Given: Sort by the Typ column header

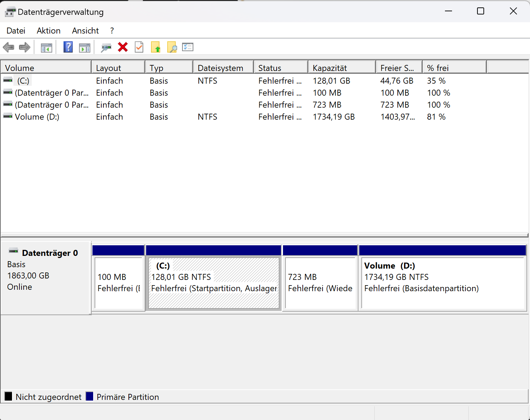Looking at the screenshot, I should pyautogui.click(x=169, y=68).
